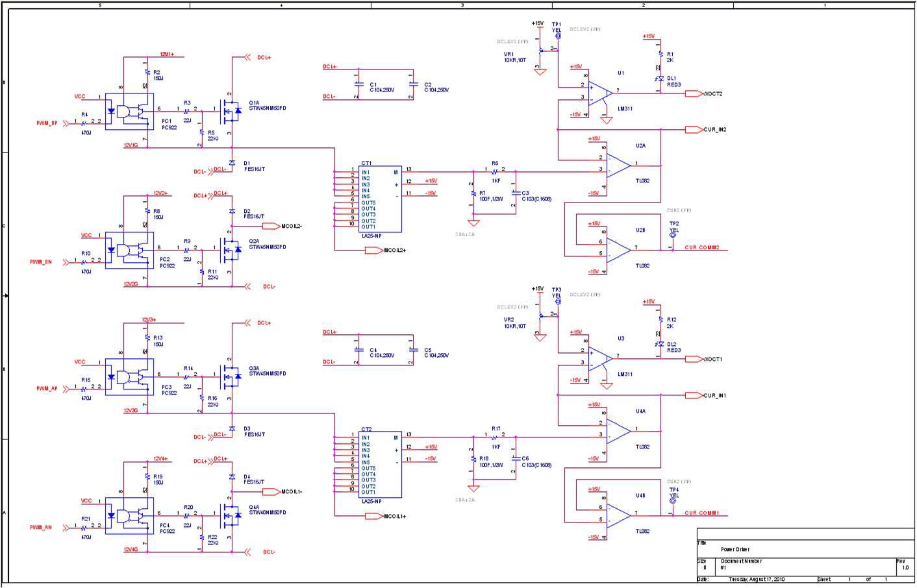Click the PWM_AN net label
Viewport: 917px width, 588px height.
(41, 528)
